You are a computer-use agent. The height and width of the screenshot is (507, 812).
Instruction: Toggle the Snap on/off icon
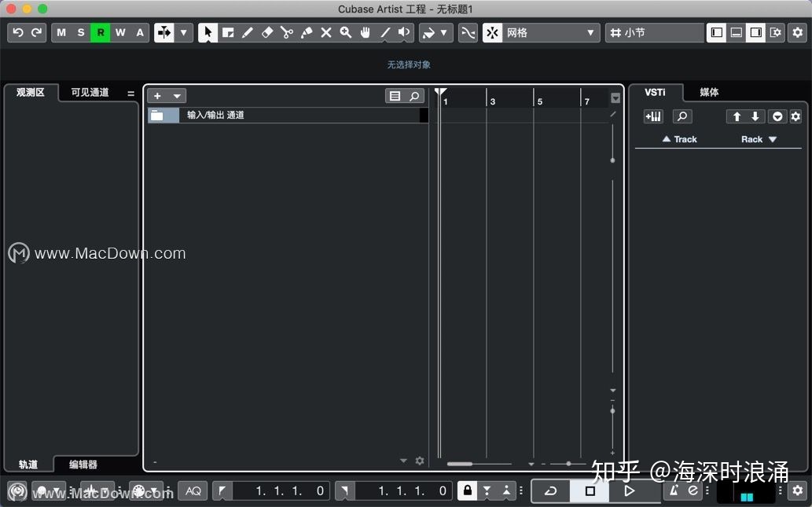[x=493, y=33]
